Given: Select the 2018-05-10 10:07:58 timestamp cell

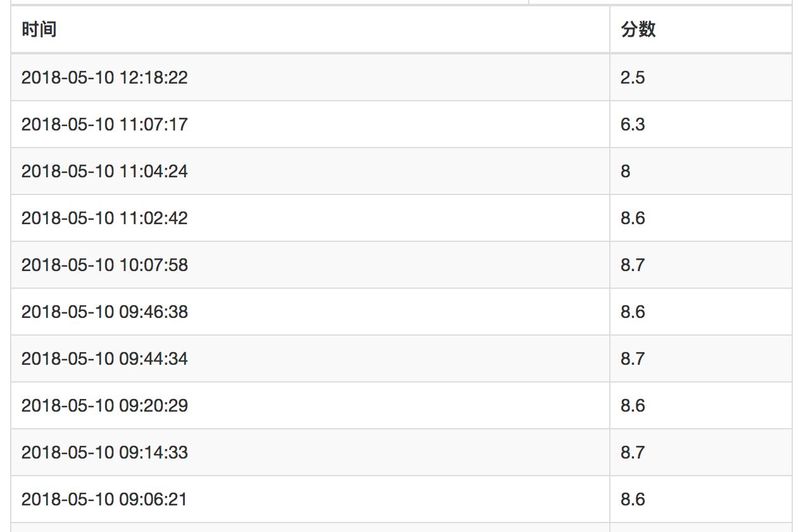Looking at the screenshot, I should click(310, 265).
